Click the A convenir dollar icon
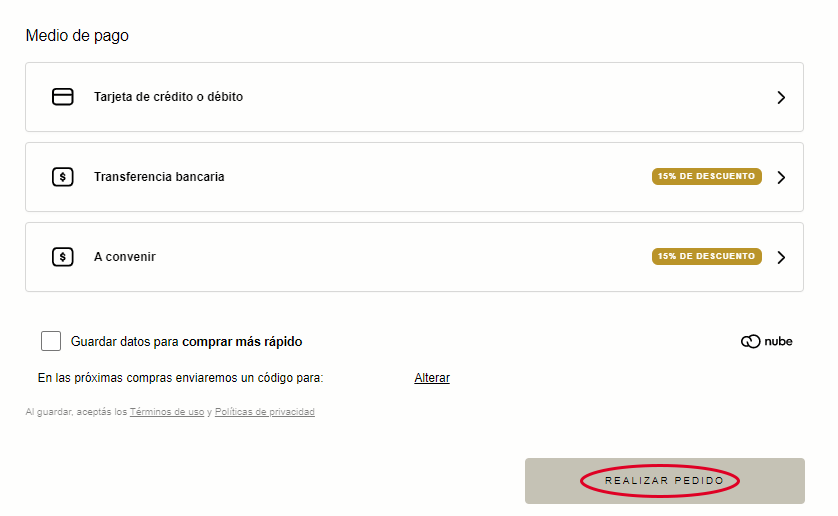 coord(63,257)
